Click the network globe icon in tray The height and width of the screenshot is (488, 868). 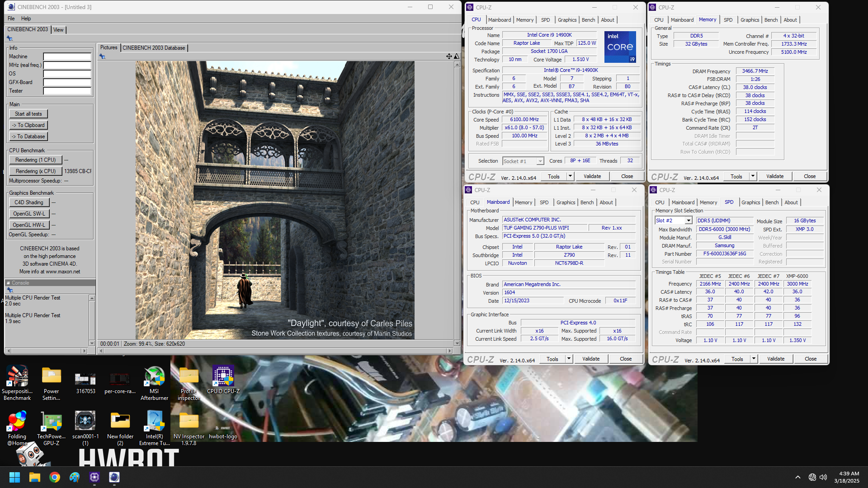(x=812, y=477)
